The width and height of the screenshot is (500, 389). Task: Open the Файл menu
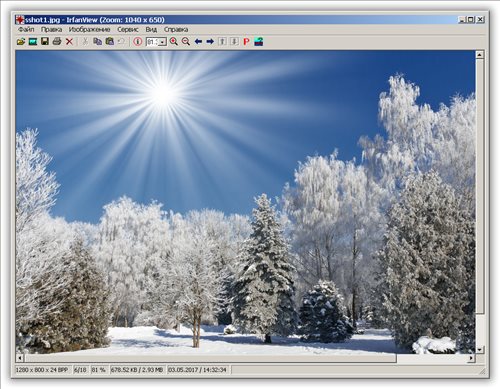click(x=26, y=29)
